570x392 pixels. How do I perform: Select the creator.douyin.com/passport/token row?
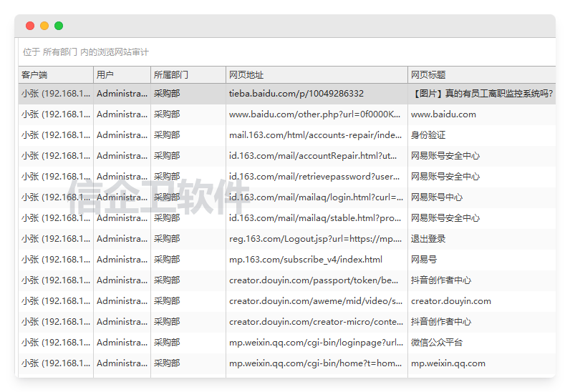coord(316,280)
